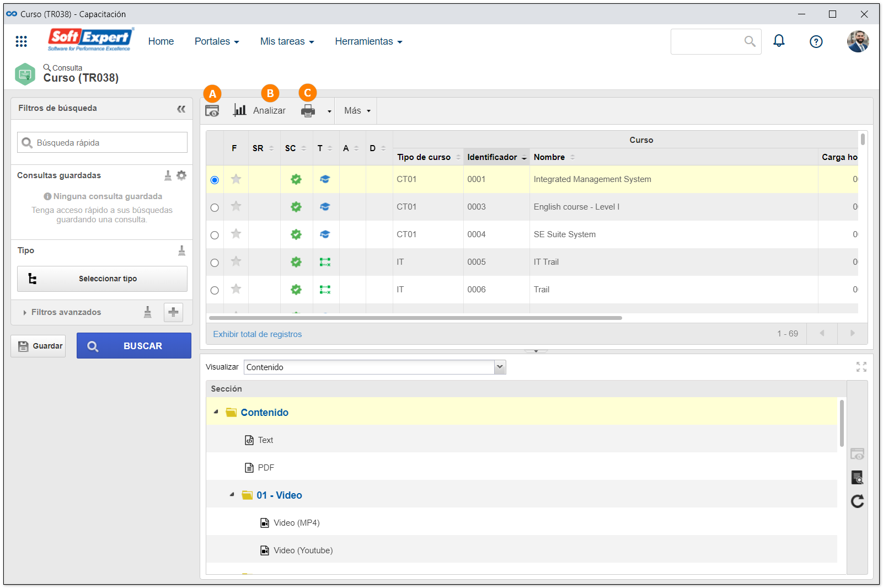Go to the Home menu
The height and width of the screenshot is (588, 883).
point(161,41)
